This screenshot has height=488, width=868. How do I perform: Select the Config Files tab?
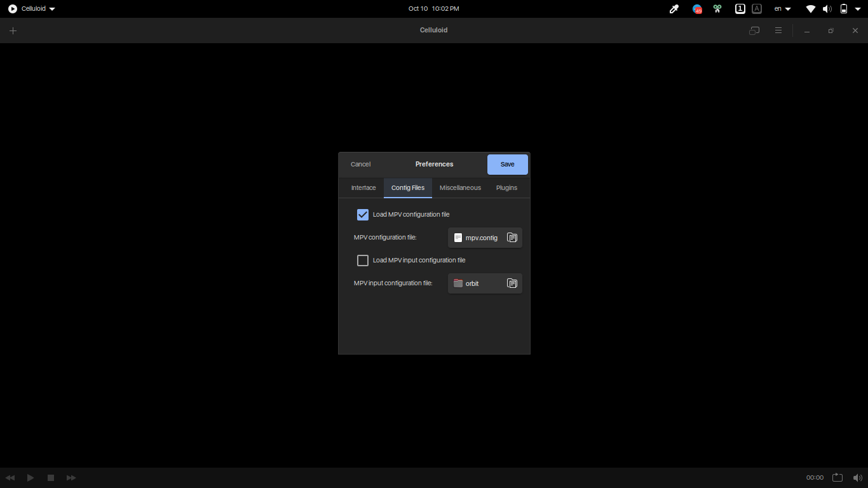(x=408, y=188)
